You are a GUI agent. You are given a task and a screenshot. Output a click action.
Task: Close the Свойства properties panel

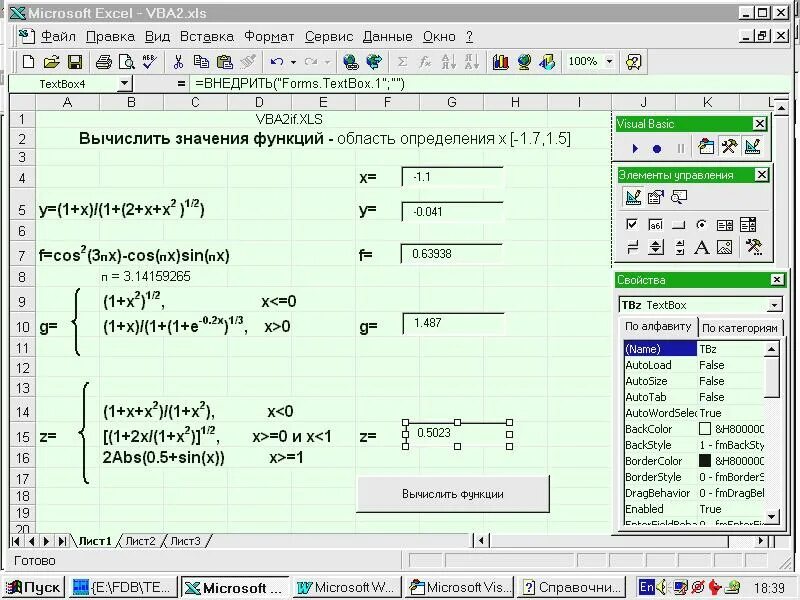[x=777, y=280]
